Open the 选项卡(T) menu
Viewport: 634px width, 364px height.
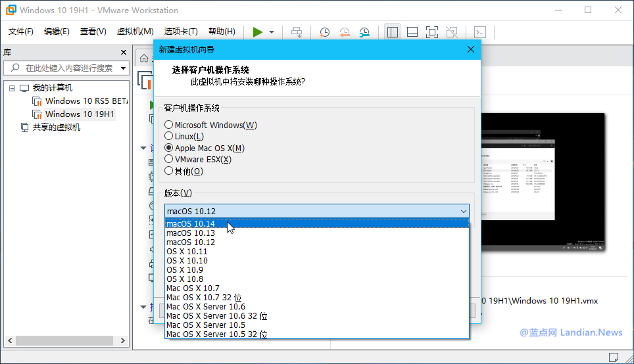pos(181,32)
